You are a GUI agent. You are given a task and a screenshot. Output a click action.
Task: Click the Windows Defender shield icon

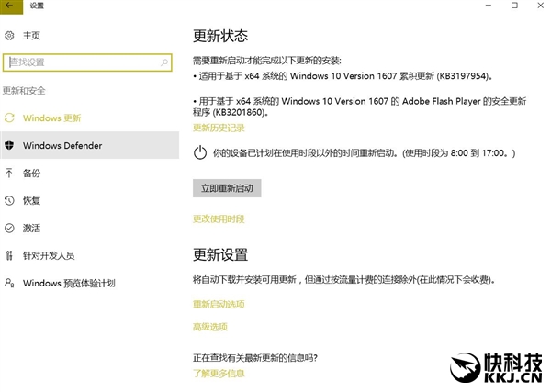pyautogui.click(x=9, y=145)
